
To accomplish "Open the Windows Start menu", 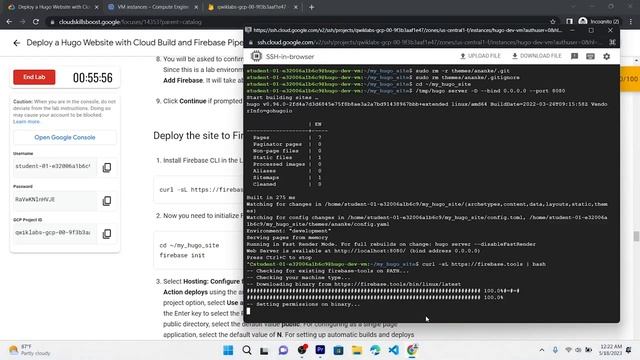I will point(228,350).
